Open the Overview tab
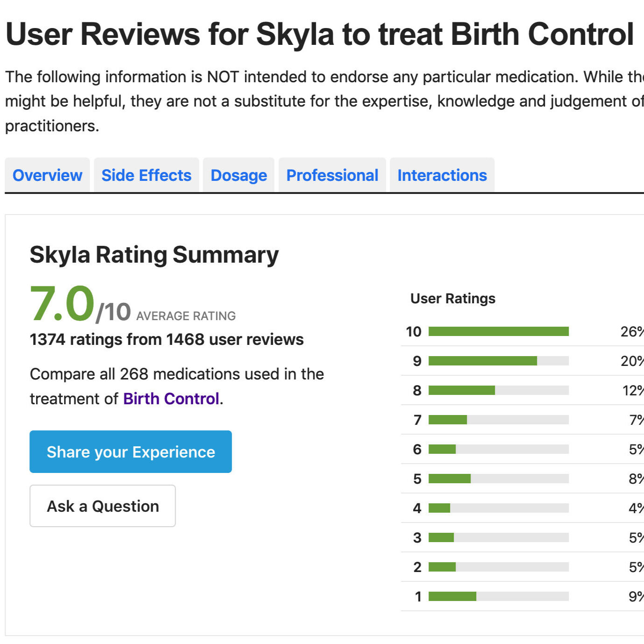This screenshot has height=644, width=644. pos(47,175)
